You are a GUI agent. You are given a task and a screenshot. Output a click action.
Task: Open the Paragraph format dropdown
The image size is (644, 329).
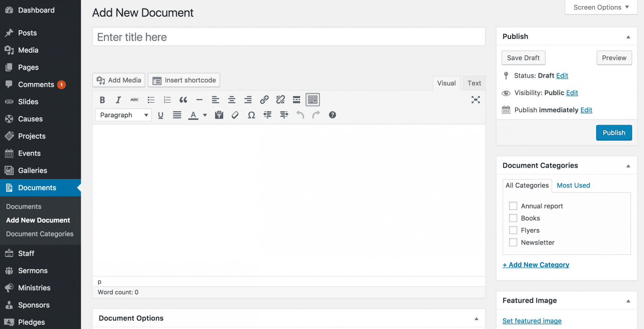pyautogui.click(x=123, y=115)
